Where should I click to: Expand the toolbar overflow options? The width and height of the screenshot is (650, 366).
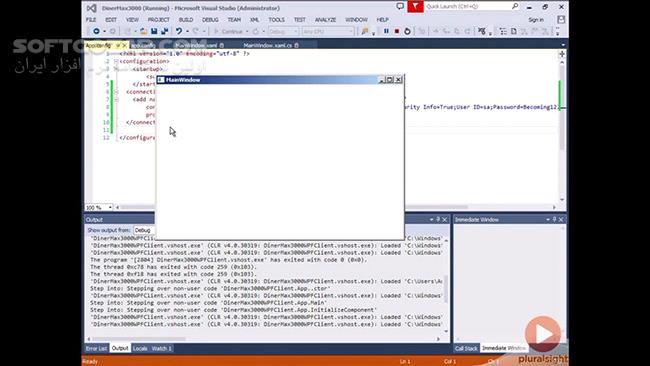pos(558,32)
